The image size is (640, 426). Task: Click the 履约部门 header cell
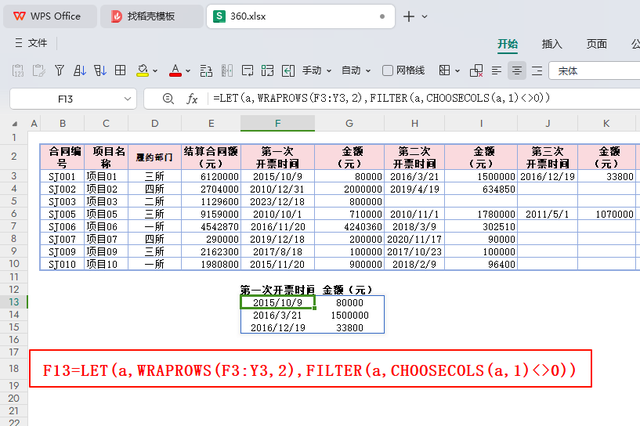click(x=155, y=157)
